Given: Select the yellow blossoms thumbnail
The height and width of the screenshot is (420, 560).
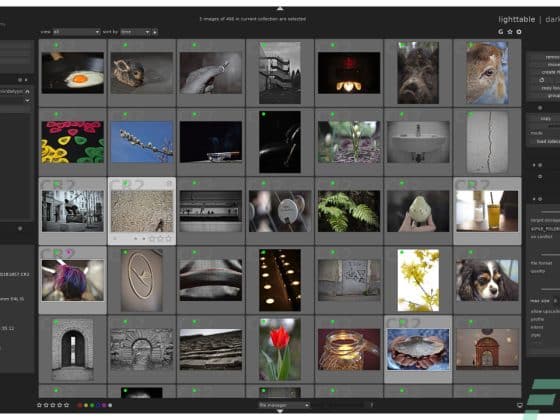Looking at the screenshot, I should coord(418,280).
